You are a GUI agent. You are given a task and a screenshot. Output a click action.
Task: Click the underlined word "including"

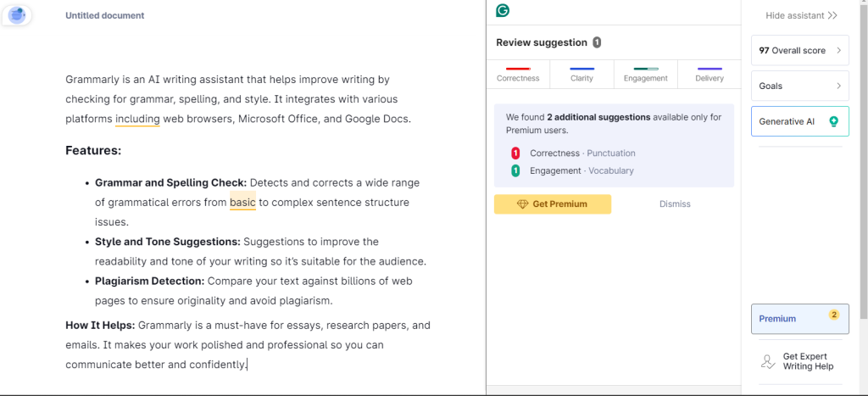tap(137, 119)
